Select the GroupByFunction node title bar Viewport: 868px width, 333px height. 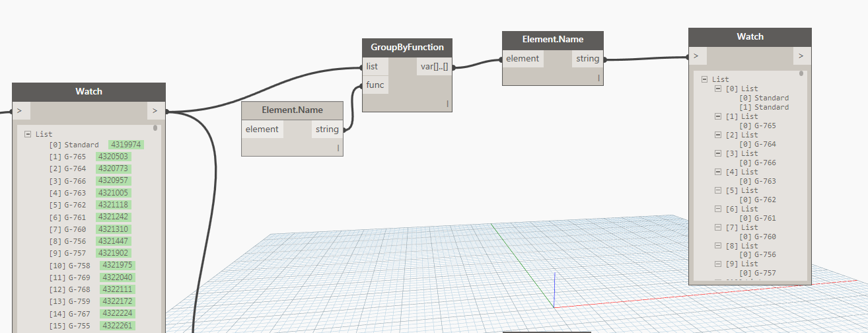click(407, 48)
